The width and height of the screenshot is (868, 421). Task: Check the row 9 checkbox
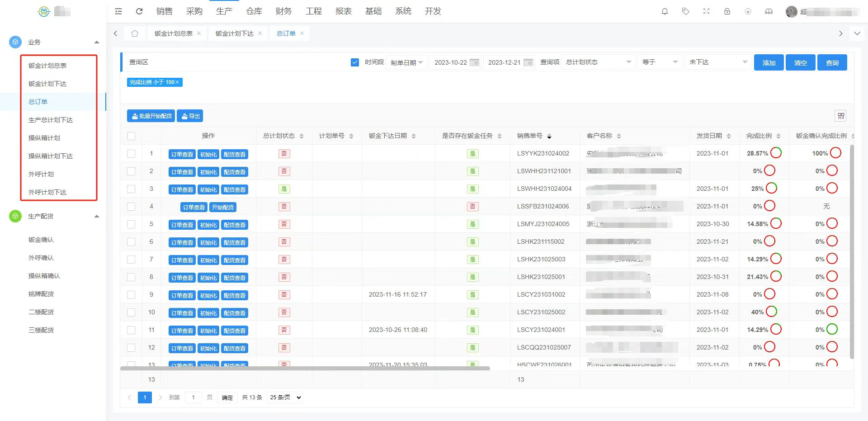[131, 295]
